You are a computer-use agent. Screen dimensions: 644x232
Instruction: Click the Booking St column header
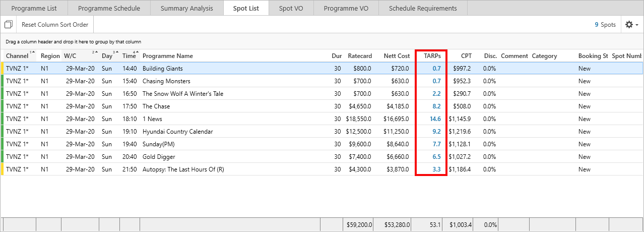593,56
